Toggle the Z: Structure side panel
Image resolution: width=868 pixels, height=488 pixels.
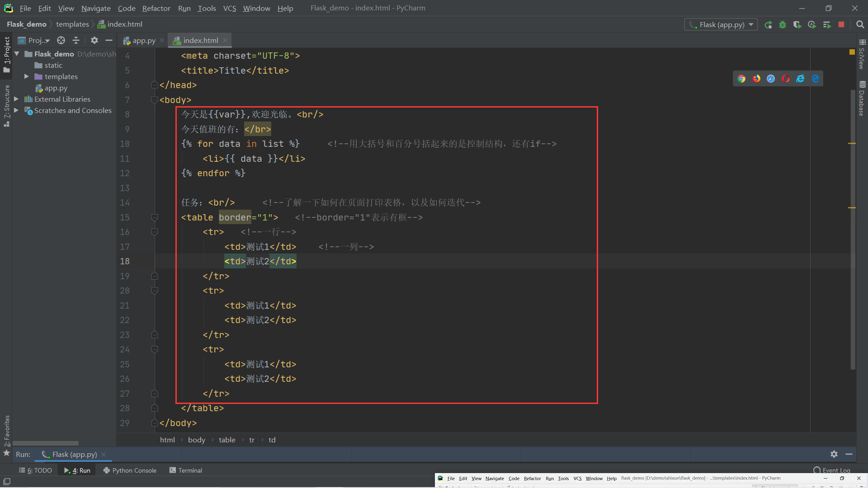tap(6, 105)
